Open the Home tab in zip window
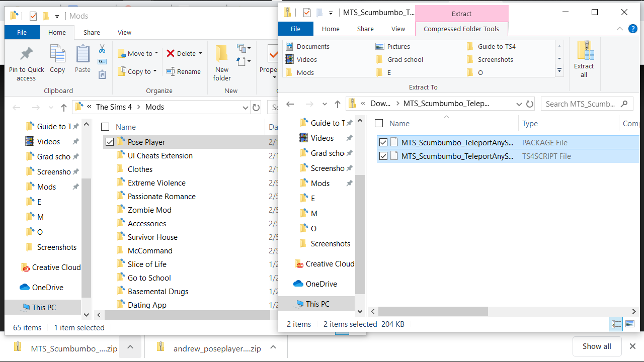Image resolution: width=644 pixels, height=362 pixels. point(331,29)
